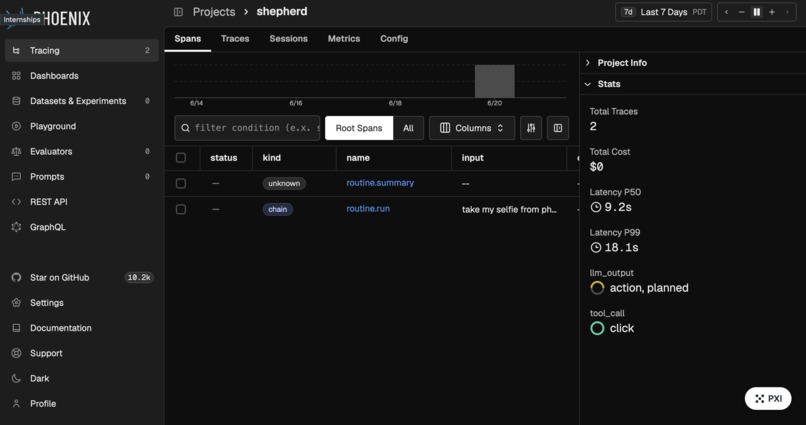Click the Playground play icon

16,126
